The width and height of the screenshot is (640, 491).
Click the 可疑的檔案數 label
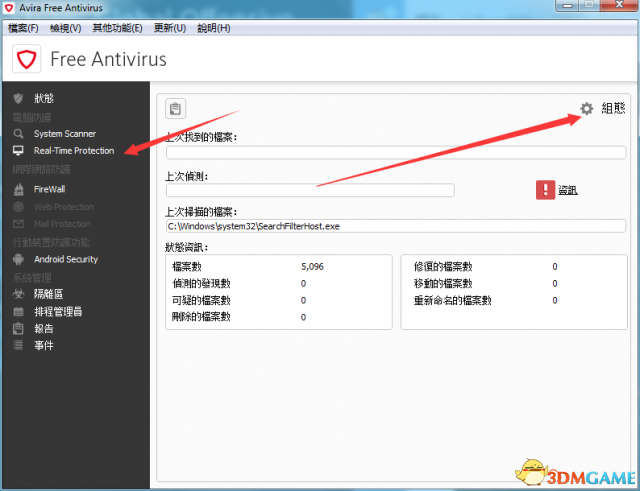click(201, 300)
